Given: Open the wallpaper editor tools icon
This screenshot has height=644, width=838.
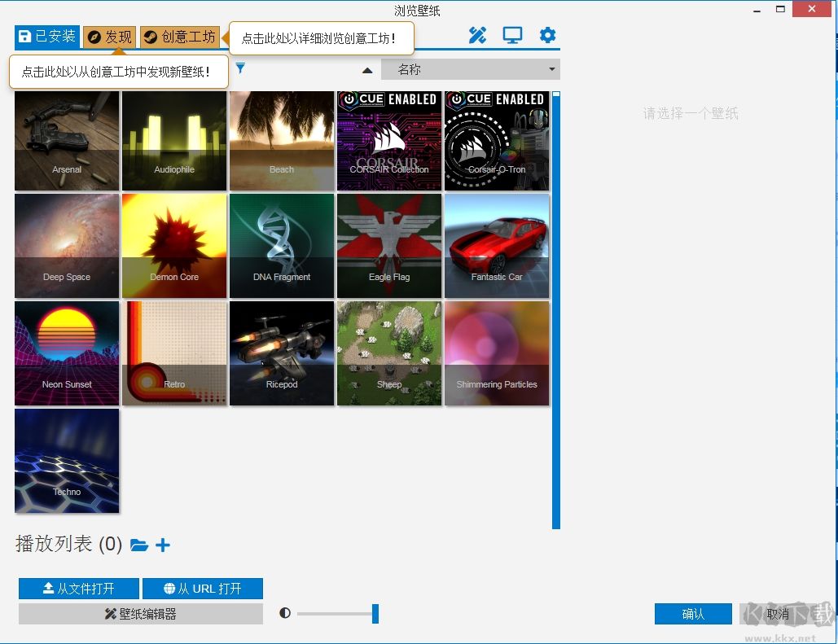Looking at the screenshot, I should click(477, 35).
